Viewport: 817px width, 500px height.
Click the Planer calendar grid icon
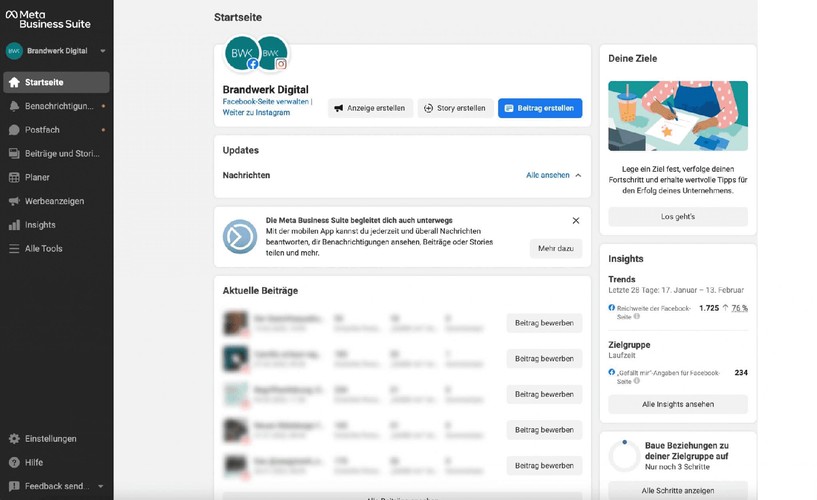coord(14,178)
